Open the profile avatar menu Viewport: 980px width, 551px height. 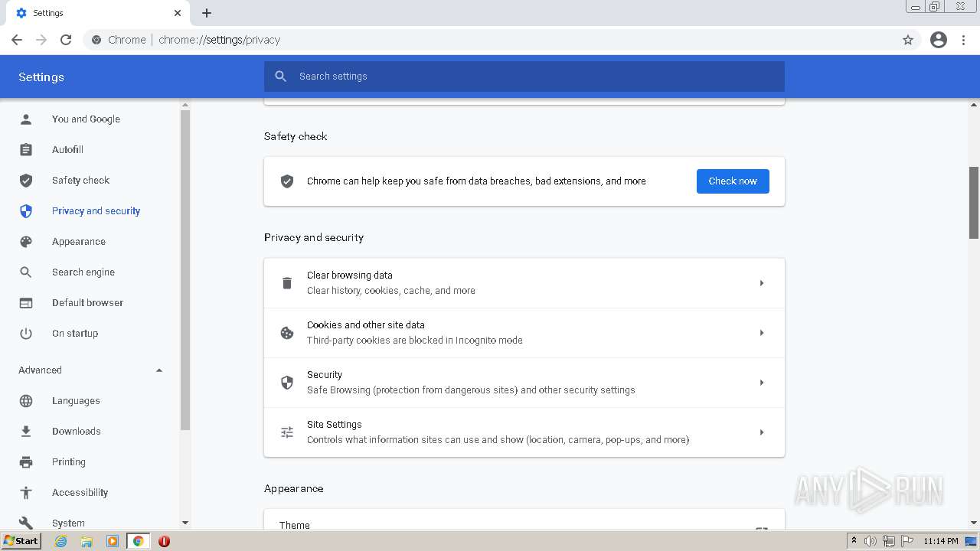click(939, 40)
